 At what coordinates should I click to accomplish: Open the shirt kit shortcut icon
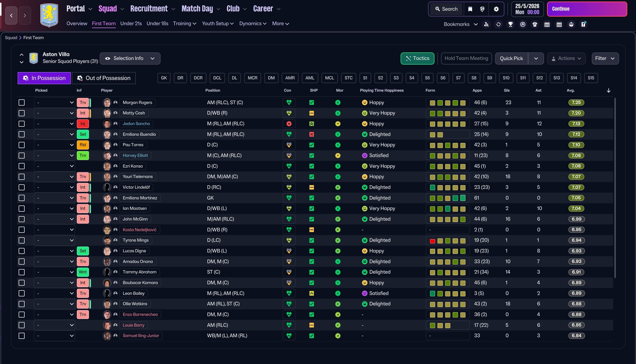(535, 24)
